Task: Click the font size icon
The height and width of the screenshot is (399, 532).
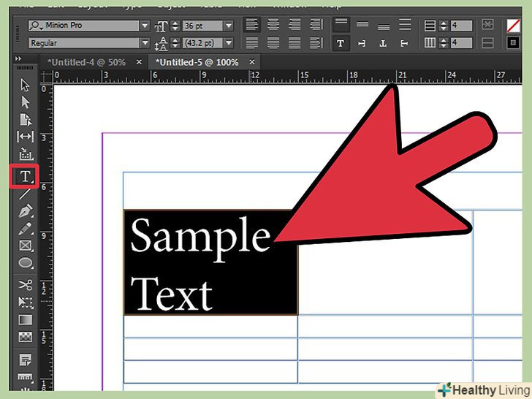Action: coord(161,26)
